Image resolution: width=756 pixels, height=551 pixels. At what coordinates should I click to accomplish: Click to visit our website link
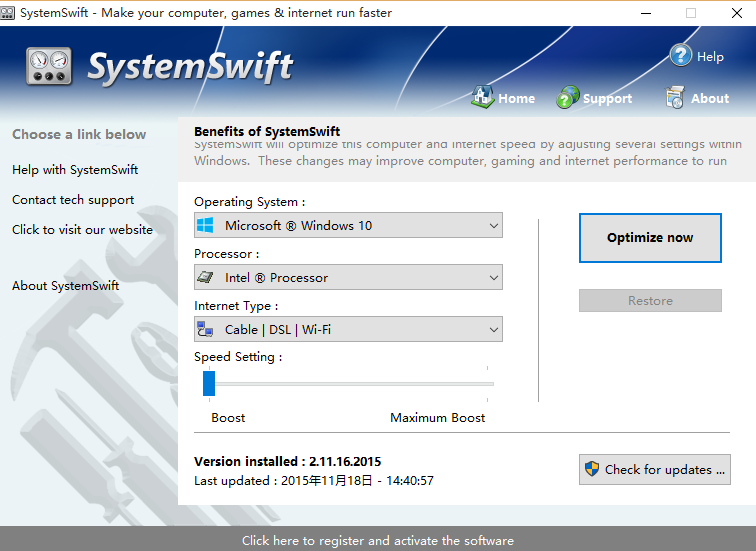(82, 230)
